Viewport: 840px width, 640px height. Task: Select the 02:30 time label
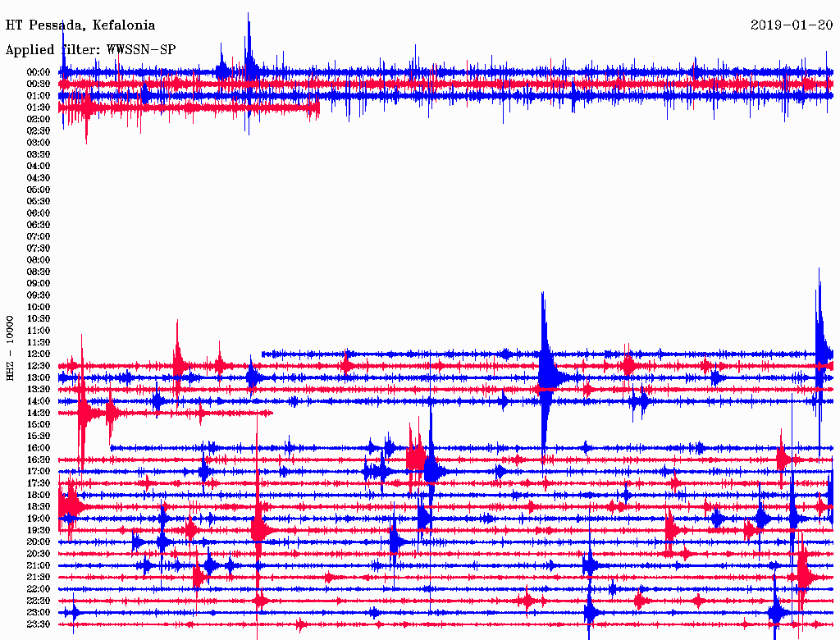pyautogui.click(x=39, y=130)
